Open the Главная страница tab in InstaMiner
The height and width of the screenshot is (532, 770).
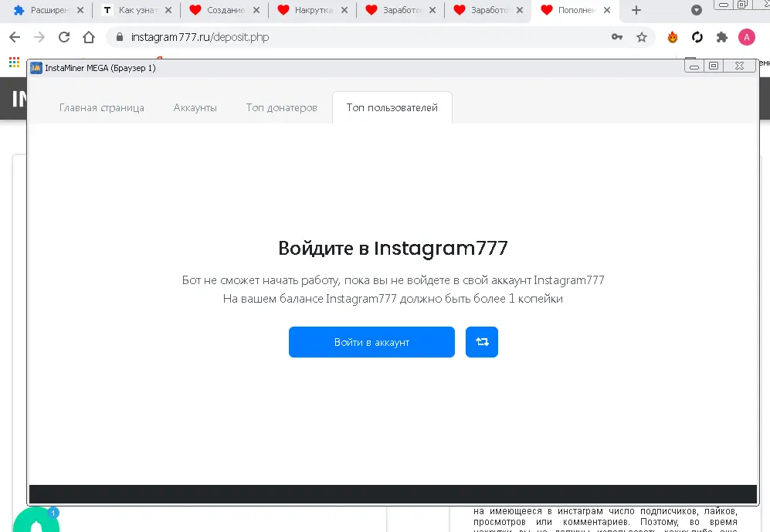point(102,107)
